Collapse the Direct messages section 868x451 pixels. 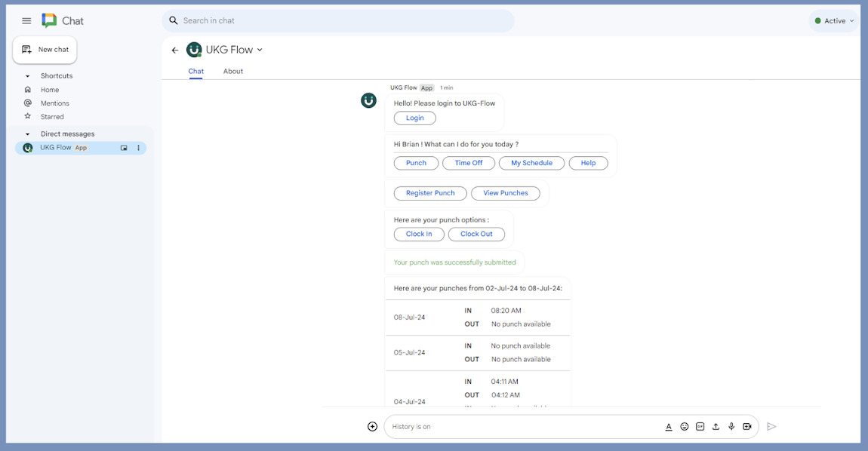pos(28,134)
